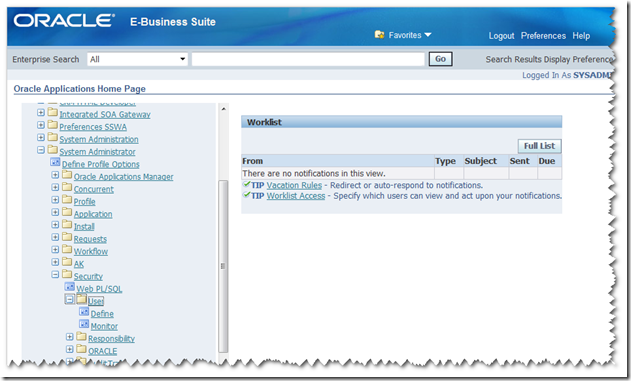Open the Monitor user function link

[x=104, y=326]
